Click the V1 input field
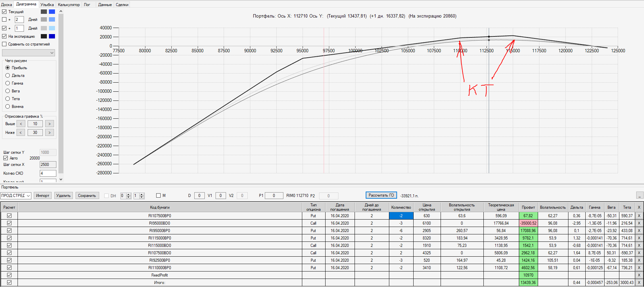 pos(221,196)
